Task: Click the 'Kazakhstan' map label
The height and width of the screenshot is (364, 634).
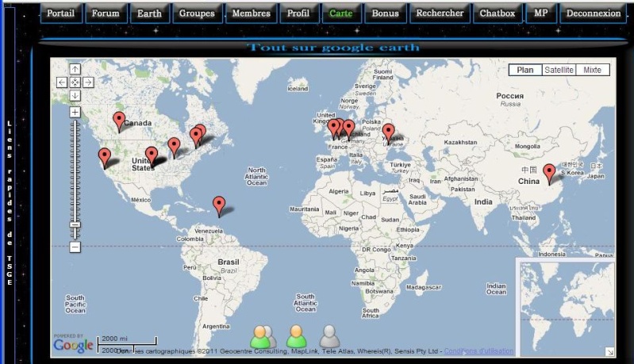Action: click(x=460, y=142)
